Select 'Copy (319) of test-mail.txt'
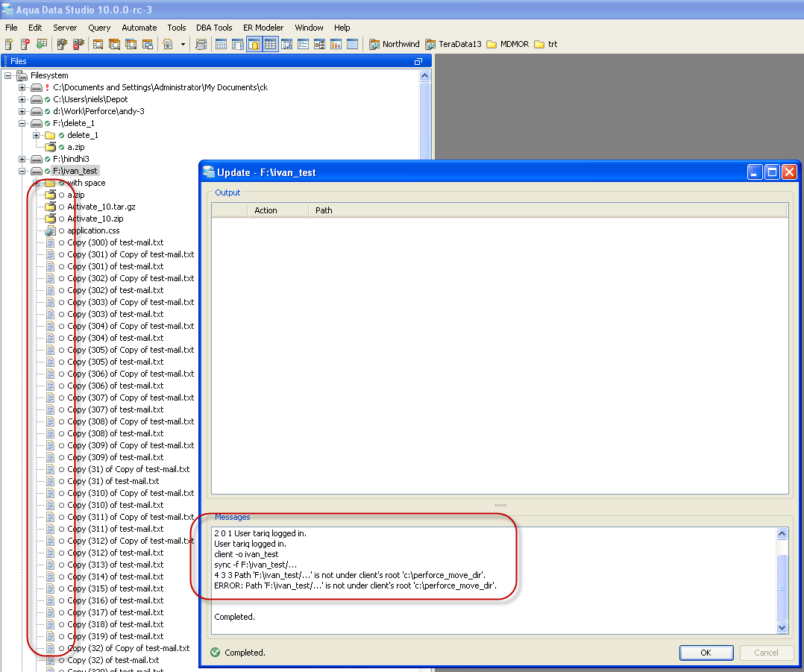804x672 pixels. 116,636
